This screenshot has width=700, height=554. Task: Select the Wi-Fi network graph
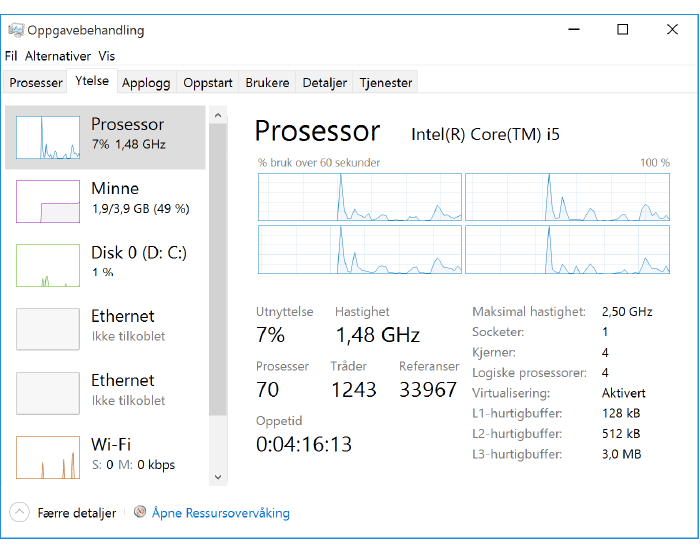click(47, 457)
